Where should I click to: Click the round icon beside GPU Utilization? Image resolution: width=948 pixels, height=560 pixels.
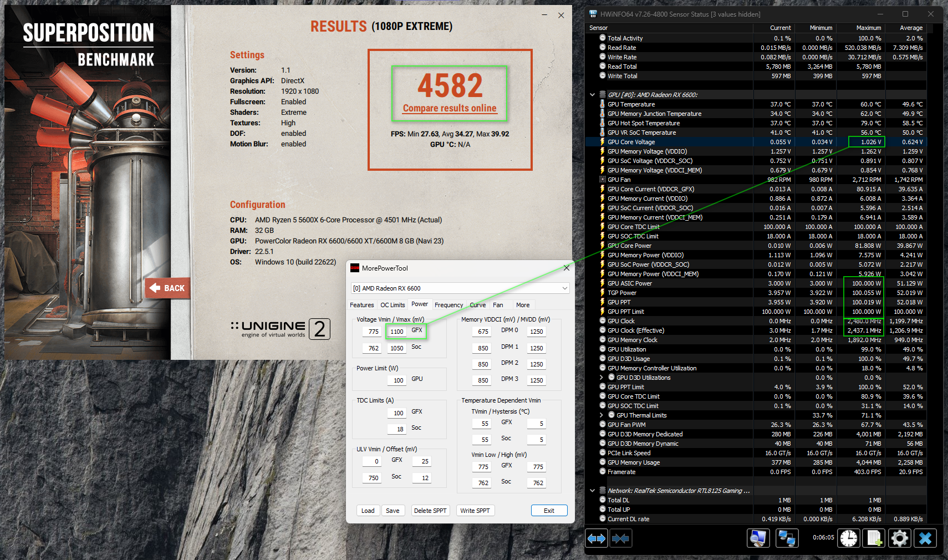tap(603, 349)
